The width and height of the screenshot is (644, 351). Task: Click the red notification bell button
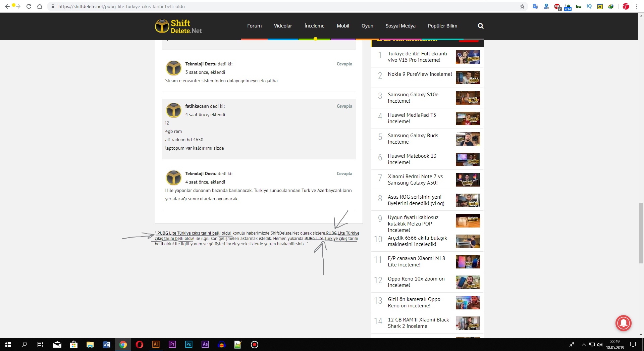coord(624,323)
